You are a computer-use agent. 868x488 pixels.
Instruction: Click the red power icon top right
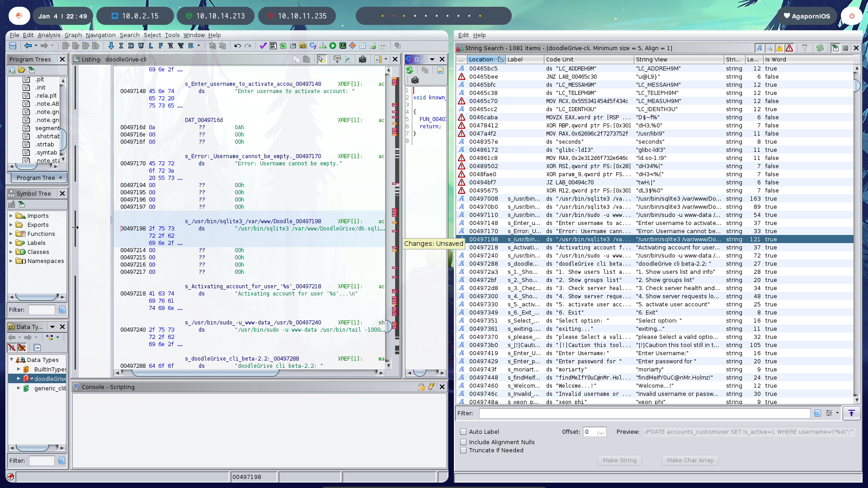[852, 16]
